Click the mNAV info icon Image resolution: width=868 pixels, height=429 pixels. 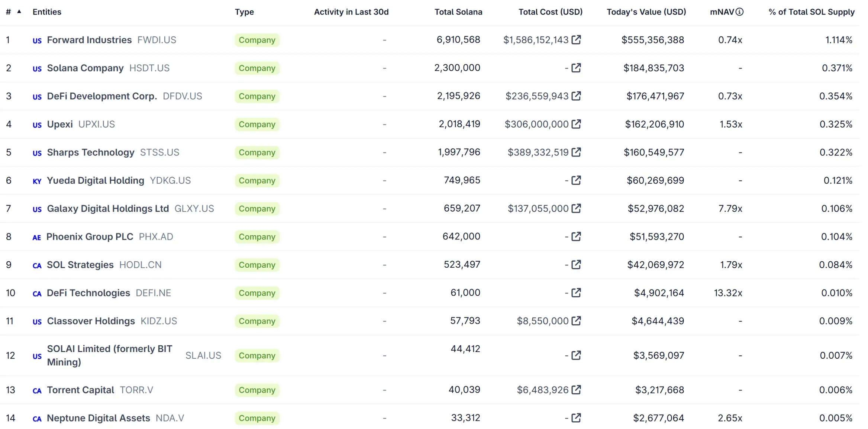[x=739, y=12]
